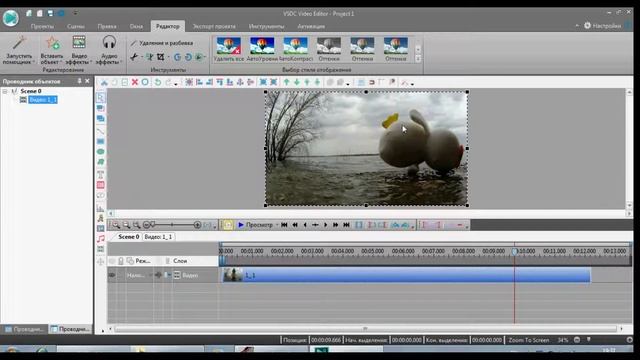Screen dimensions: 640x360
Task: Select the line tool in left toolbar
Action: (100, 131)
